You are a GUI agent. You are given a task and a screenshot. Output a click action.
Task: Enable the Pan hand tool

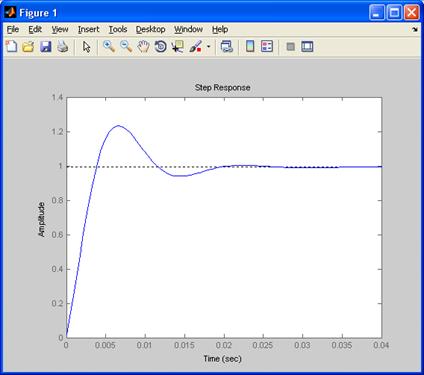coord(143,46)
